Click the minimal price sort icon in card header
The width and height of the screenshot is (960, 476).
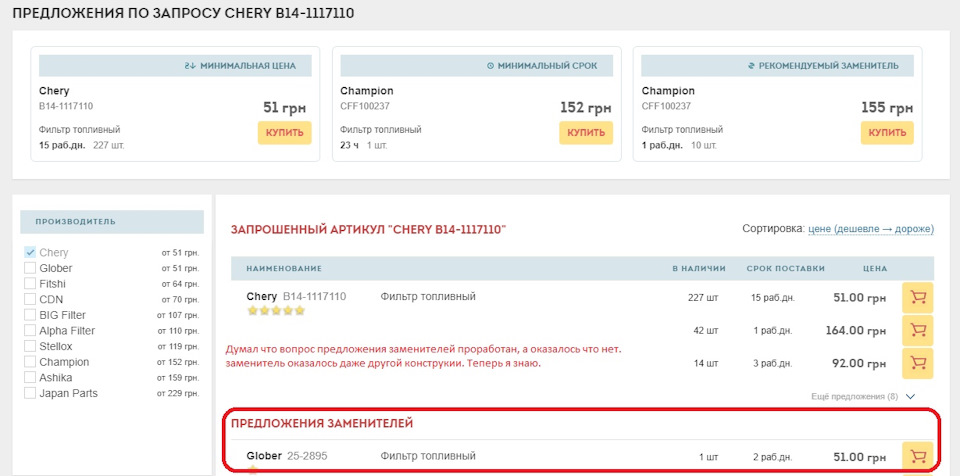[x=190, y=66]
